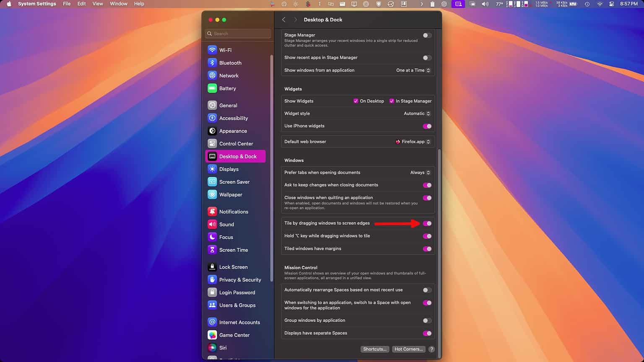644x362 pixels.
Task: Open Screen Time settings
Action: (233, 249)
